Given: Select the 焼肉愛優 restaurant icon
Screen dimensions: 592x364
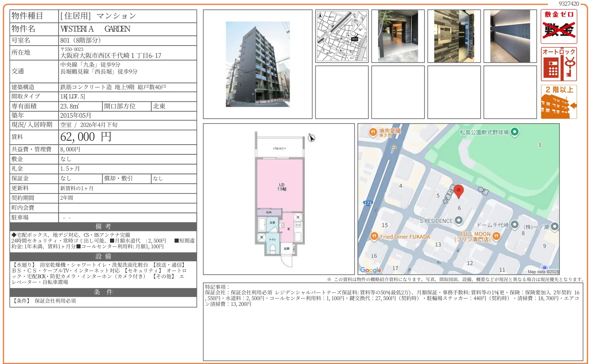Looking at the screenshot, I should pyautogui.click(x=373, y=132).
